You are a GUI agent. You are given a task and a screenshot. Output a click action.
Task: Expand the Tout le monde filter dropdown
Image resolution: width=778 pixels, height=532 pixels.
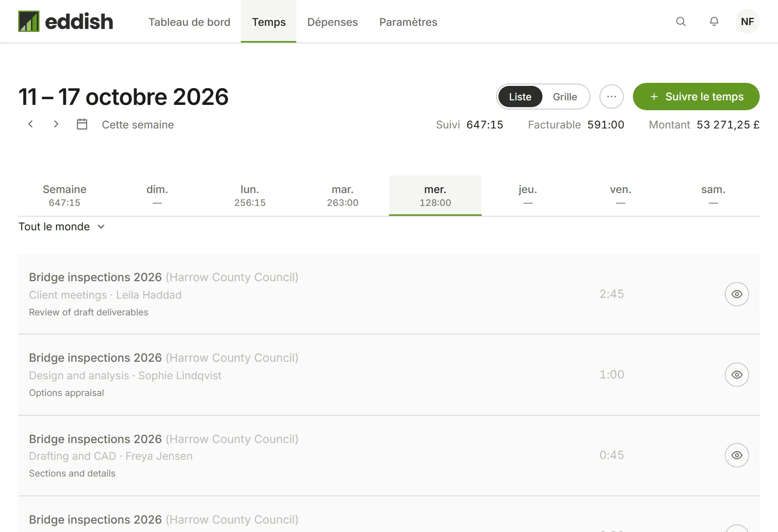pyautogui.click(x=62, y=226)
